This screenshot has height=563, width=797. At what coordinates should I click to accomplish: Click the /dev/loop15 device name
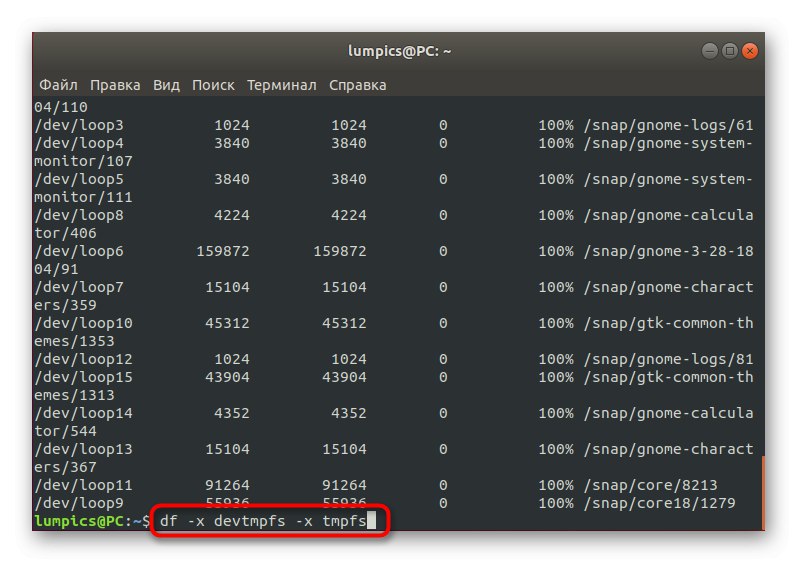click(x=83, y=378)
